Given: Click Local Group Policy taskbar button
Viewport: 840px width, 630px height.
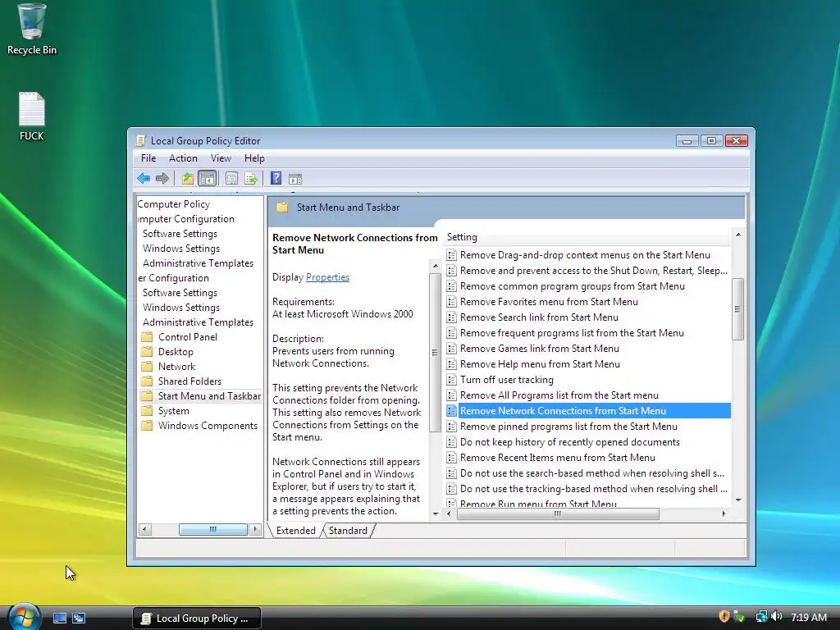Looking at the screenshot, I should tap(197, 619).
